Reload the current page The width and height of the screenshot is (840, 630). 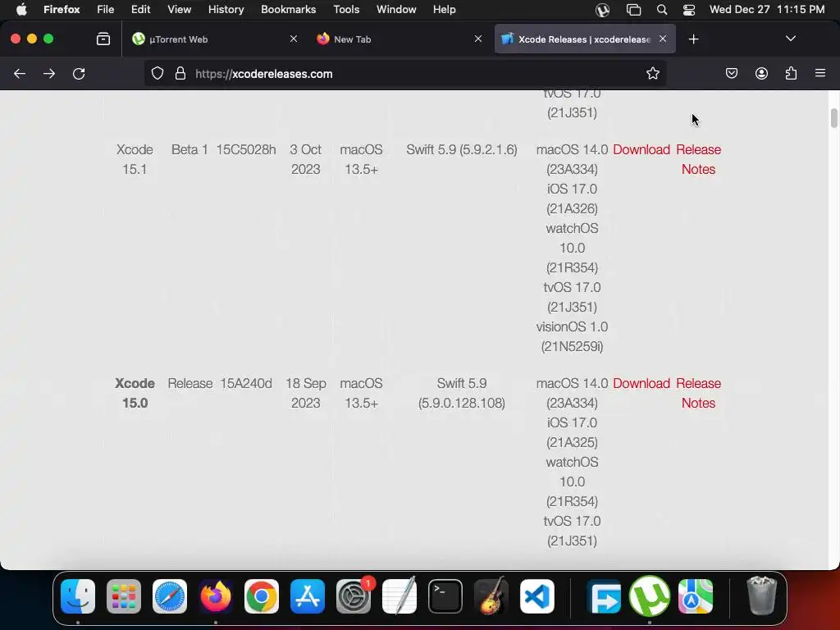coord(79,73)
